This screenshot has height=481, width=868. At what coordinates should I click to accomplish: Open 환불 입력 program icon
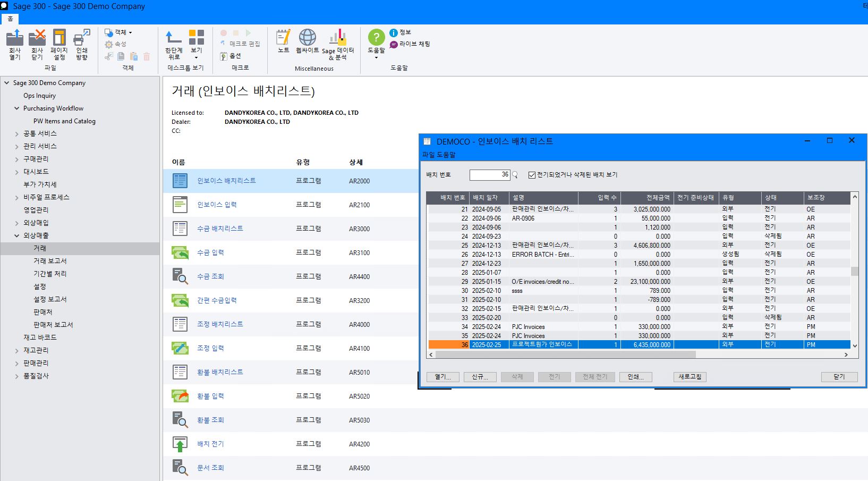point(180,396)
